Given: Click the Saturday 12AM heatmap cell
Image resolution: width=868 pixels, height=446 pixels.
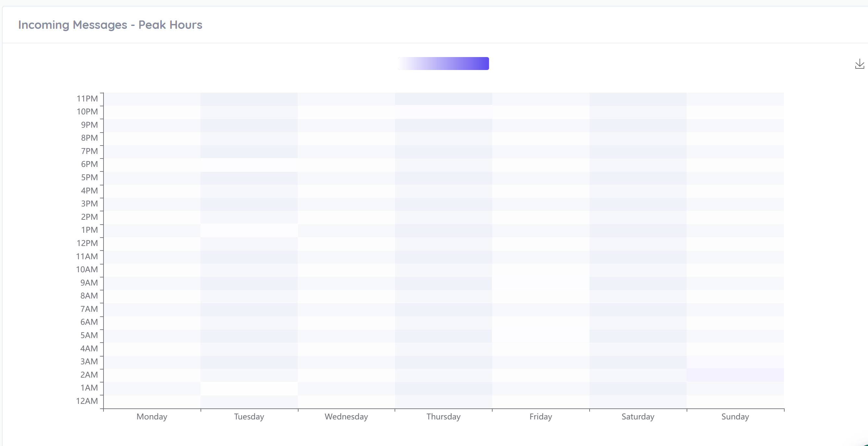Looking at the screenshot, I should (638, 401).
